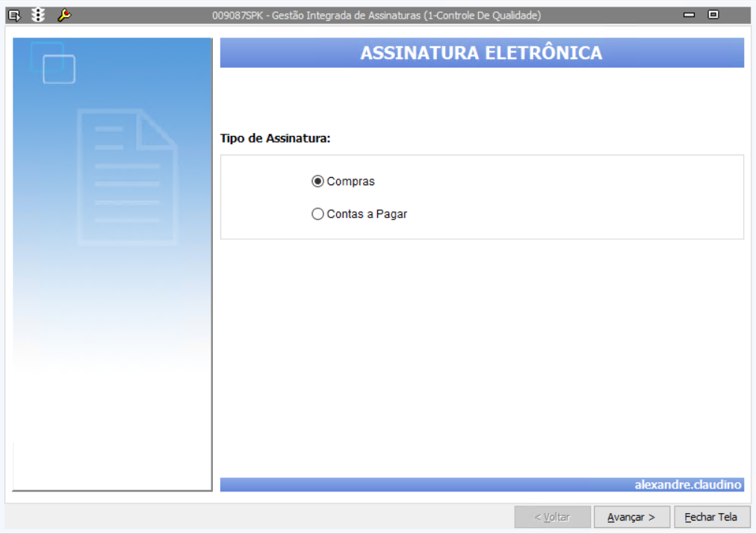Select the Compras radio button
Image resolution: width=756 pixels, height=534 pixels.
(317, 181)
